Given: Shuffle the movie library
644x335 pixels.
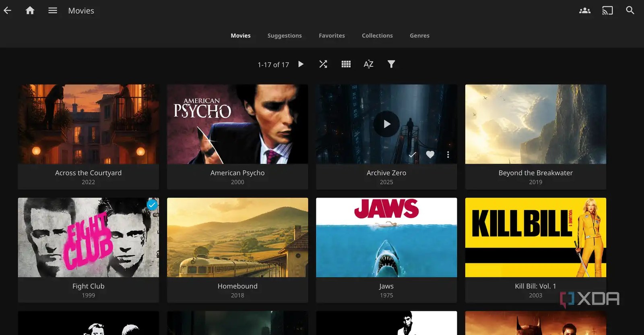Looking at the screenshot, I should pyautogui.click(x=323, y=64).
